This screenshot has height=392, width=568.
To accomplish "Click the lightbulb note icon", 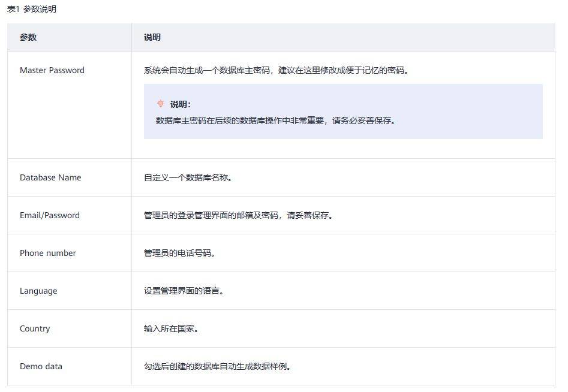I will 160,104.
